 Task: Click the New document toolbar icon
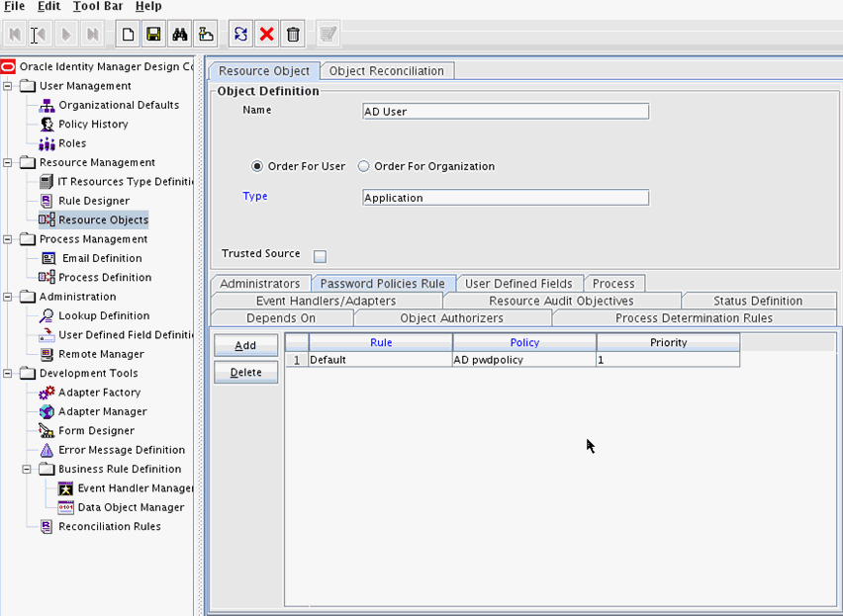[x=129, y=35]
